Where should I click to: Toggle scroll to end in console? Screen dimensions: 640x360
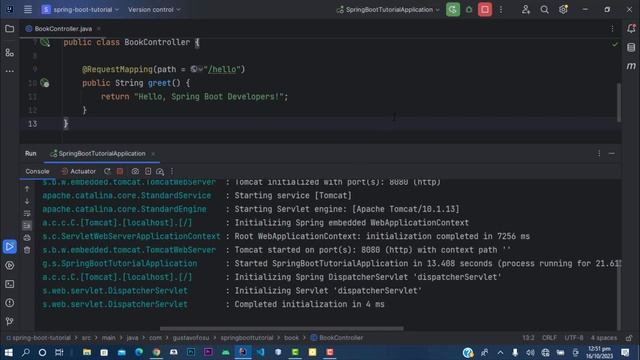click(27, 225)
